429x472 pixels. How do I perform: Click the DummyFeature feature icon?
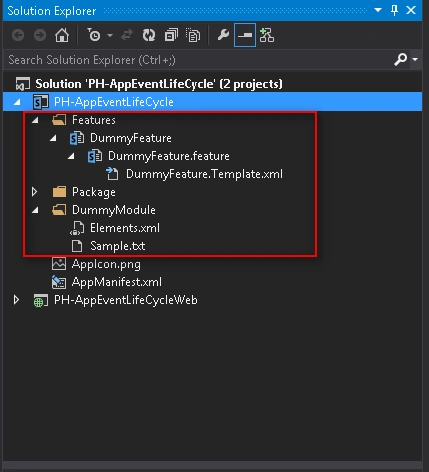[x=77, y=138]
